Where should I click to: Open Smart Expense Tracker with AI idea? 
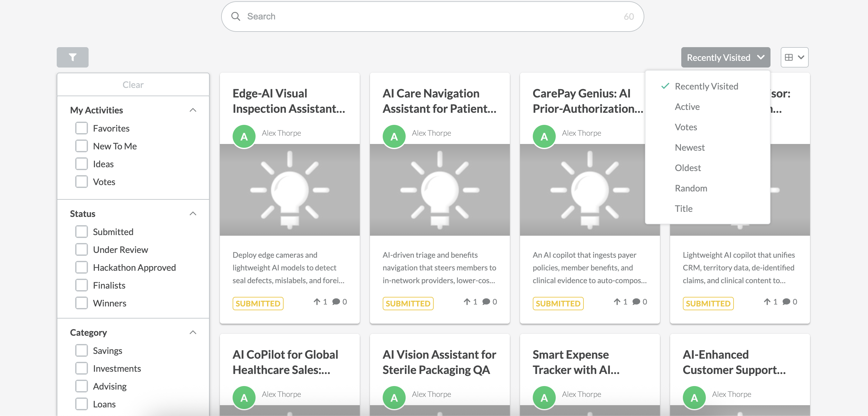pos(576,362)
